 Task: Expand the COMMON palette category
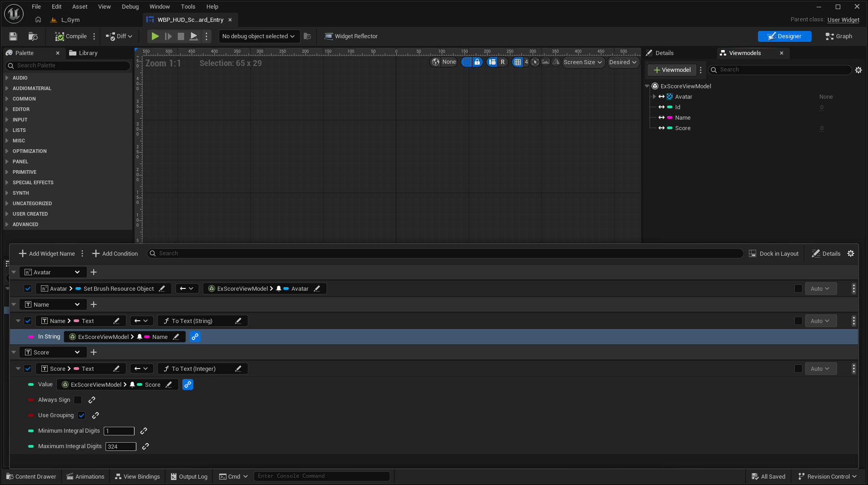tap(7, 99)
